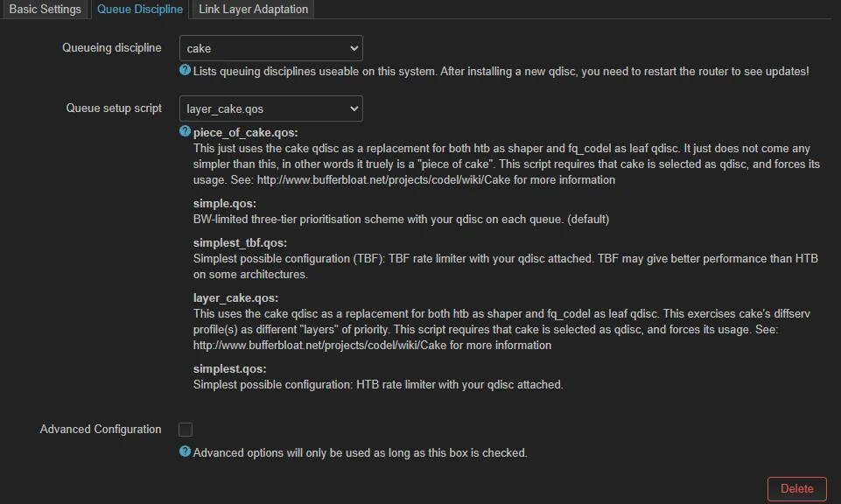Click the Queue setup script label
The image size is (841, 504).
pos(114,108)
